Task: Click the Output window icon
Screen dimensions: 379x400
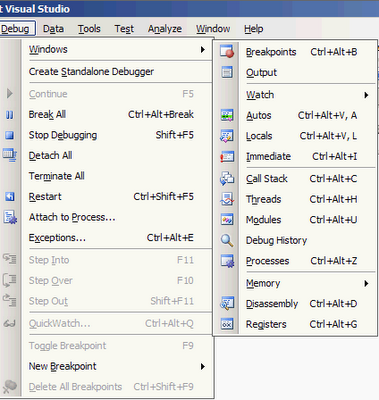Action: (x=227, y=72)
